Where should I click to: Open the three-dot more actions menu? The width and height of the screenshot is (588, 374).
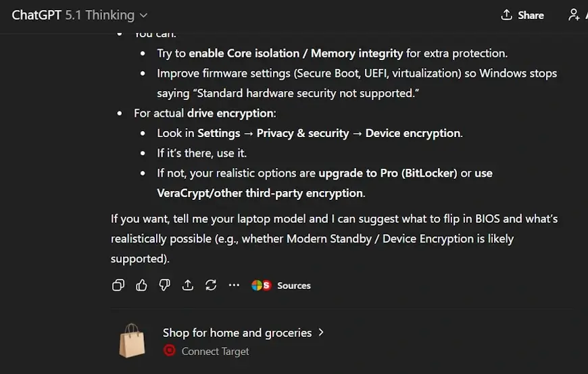click(x=234, y=286)
